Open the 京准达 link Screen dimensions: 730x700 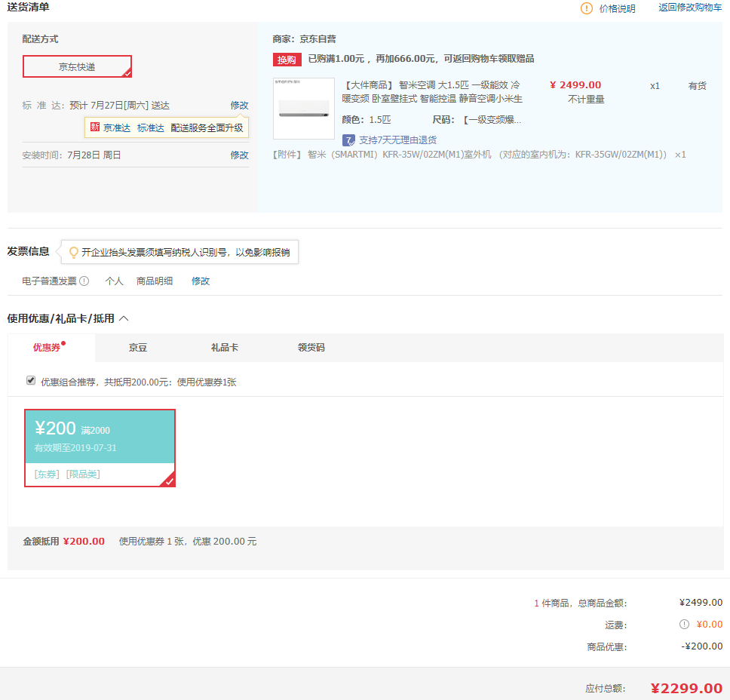(x=117, y=127)
